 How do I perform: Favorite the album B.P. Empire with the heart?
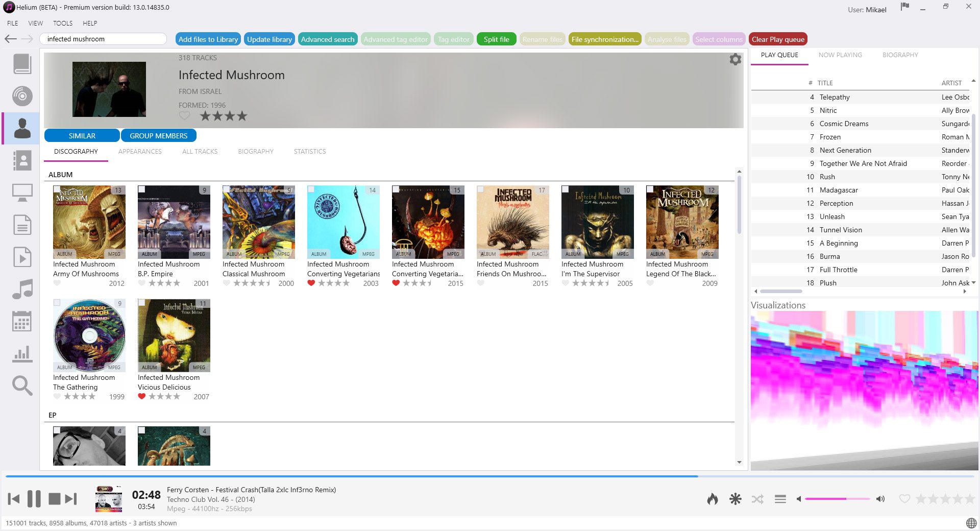(142, 283)
